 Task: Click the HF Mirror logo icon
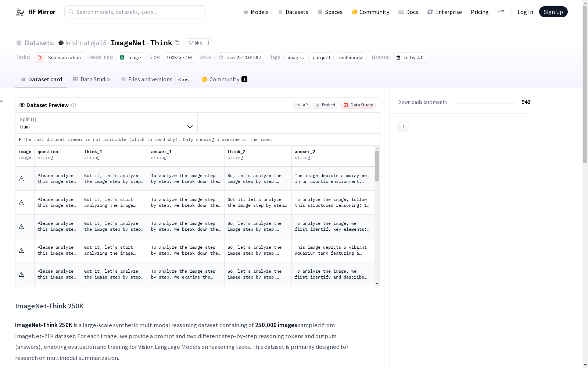point(20,12)
